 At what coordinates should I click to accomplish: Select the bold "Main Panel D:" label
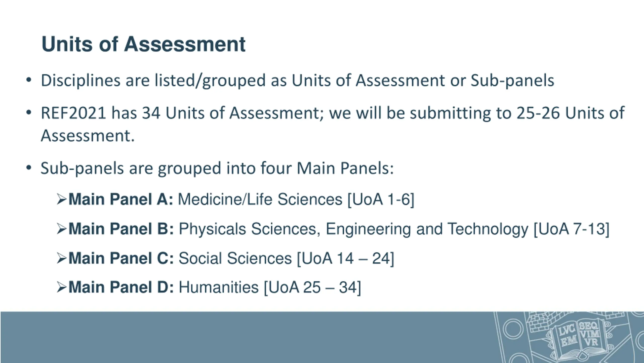coord(121,287)
